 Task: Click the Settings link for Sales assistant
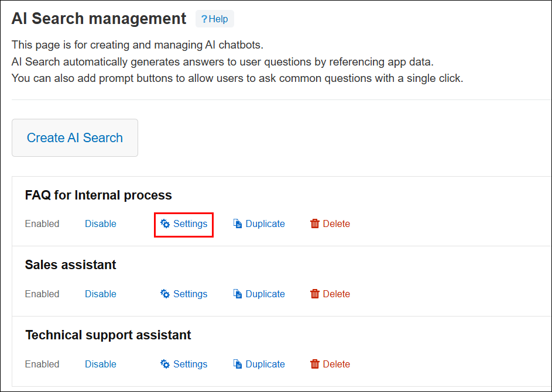pyautogui.click(x=190, y=294)
